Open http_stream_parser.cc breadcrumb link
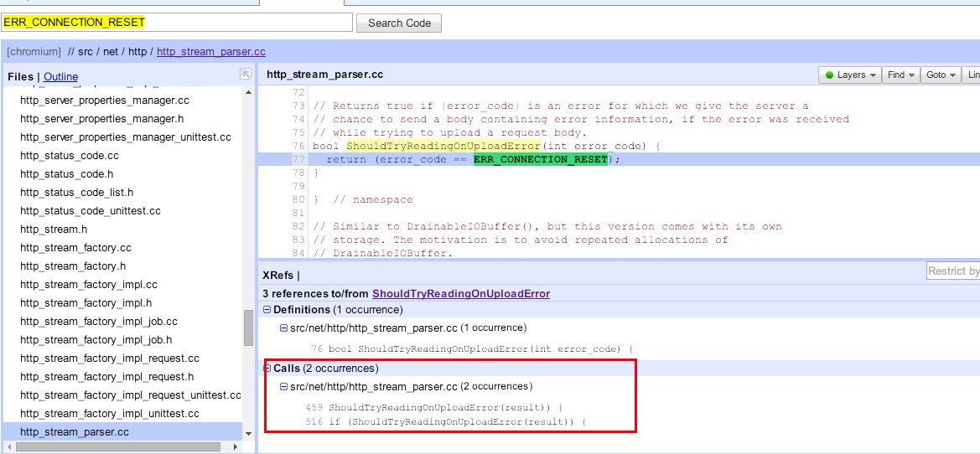The image size is (980, 454). click(210, 52)
